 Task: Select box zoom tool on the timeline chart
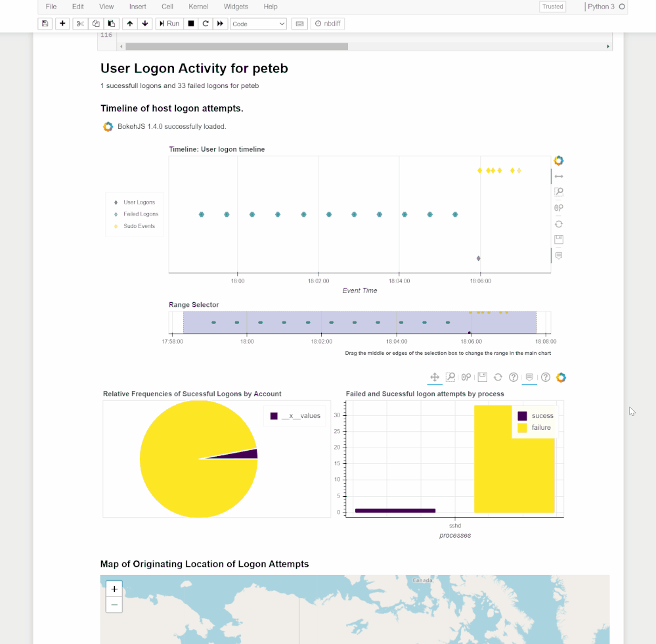559,192
